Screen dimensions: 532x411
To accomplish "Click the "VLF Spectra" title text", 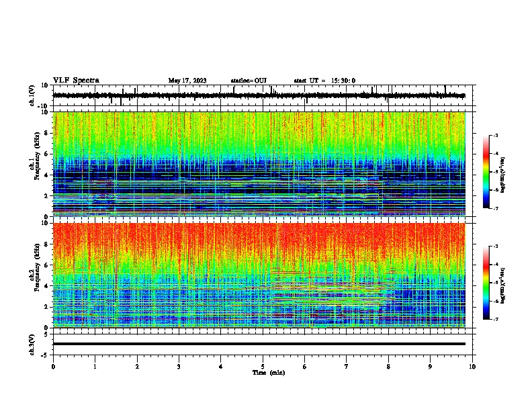I will [x=76, y=81].
